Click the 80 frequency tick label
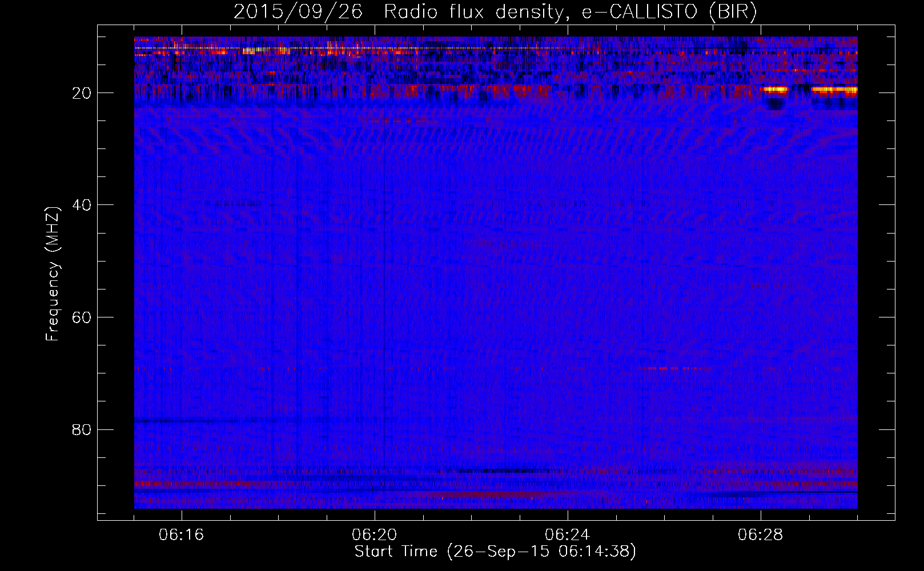The width and height of the screenshot is (924, 571). (x=82, y=429)
